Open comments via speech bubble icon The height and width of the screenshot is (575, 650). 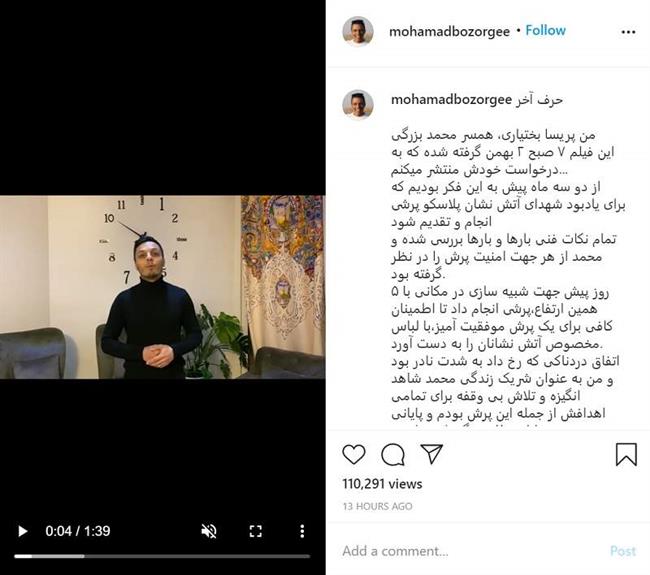pyautogui.click(x=393, y=454)
